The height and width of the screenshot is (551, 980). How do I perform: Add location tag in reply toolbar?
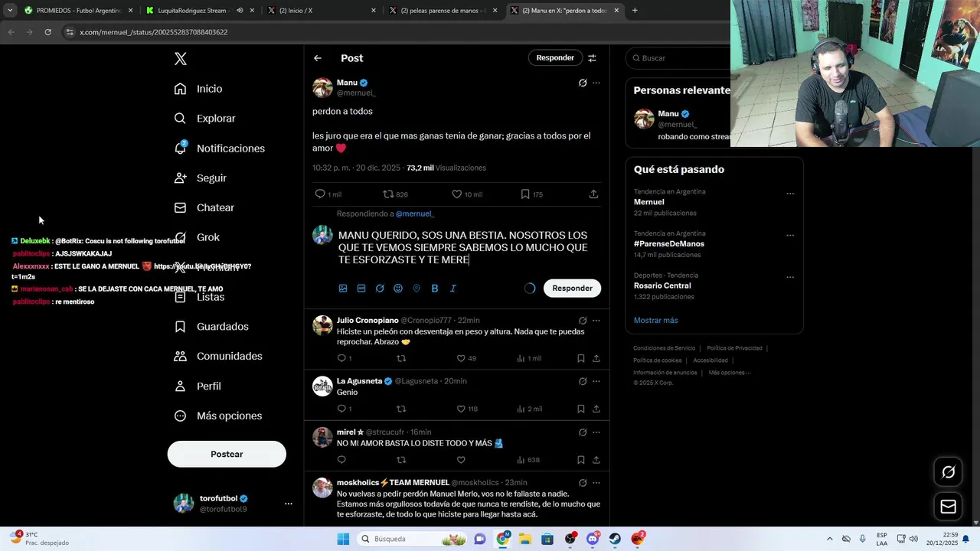click(416, 289)
